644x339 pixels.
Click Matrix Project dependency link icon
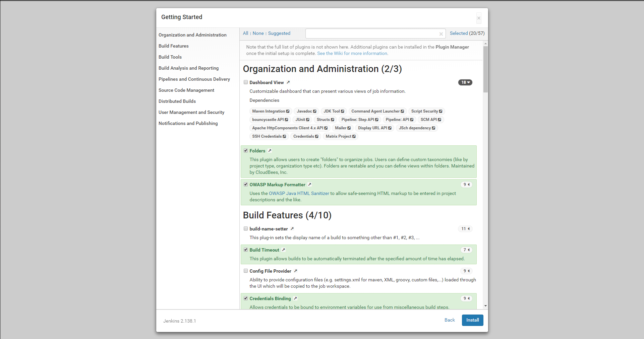click(354, 136)
